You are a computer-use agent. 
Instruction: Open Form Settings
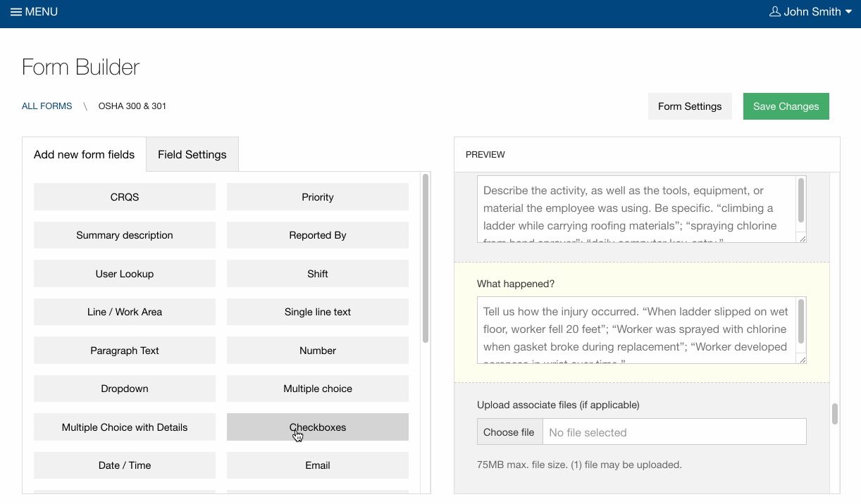690,106
